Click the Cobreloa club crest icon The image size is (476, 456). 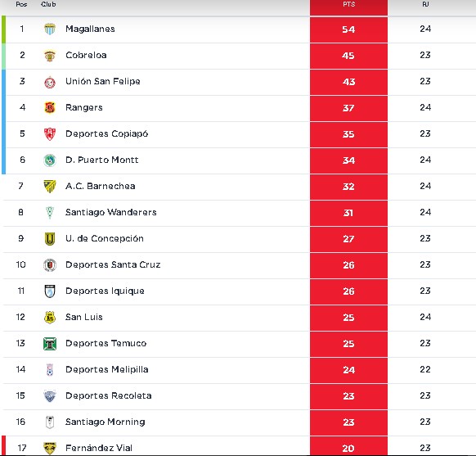[x=50, y=56]
